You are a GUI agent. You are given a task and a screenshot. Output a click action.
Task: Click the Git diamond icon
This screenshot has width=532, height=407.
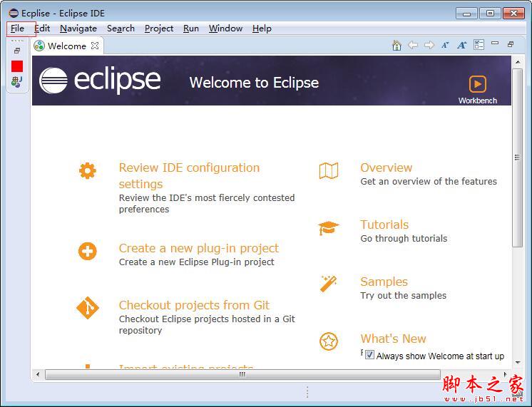88,308
